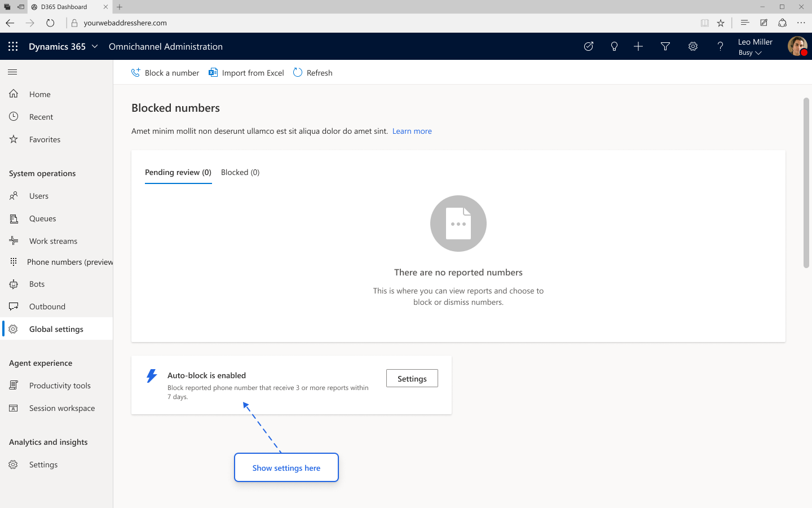812x508 pixels.
Task: Click the Block a number command
Action: (165, 73)
